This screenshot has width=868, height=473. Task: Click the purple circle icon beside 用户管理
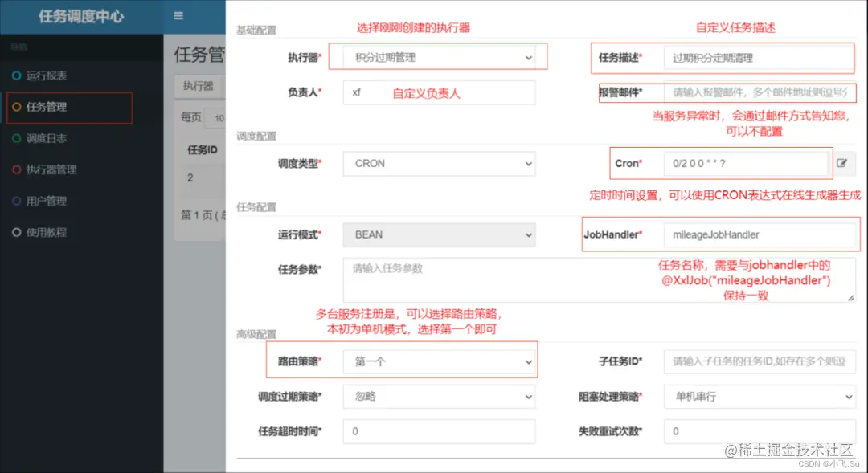pos(17,201)
